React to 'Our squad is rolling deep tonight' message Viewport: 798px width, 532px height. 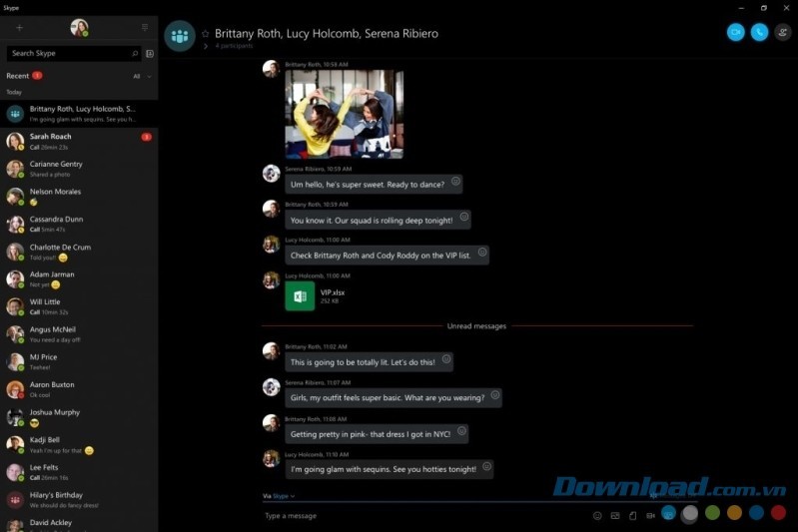pos(464,217)
